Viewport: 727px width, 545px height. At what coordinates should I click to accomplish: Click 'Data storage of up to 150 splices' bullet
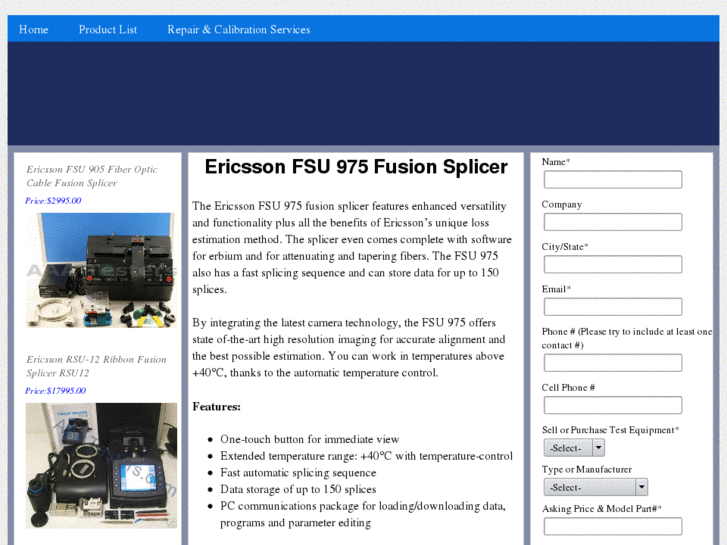298,489
